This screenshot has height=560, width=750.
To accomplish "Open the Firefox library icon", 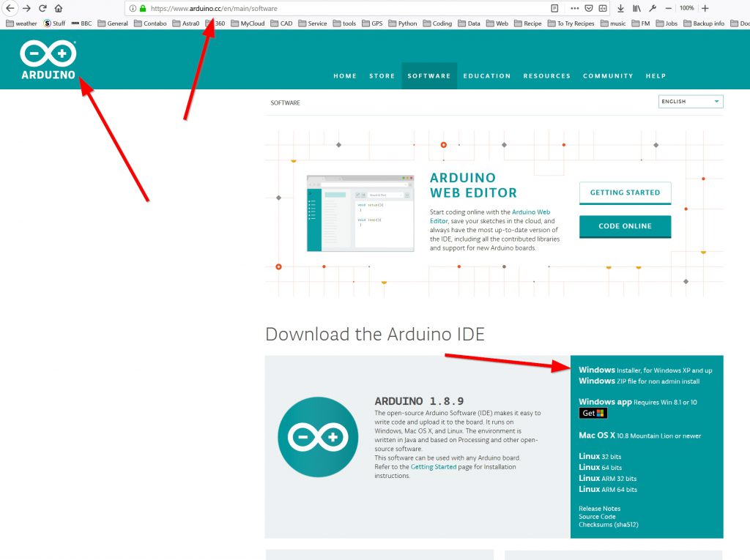I will pos(636,8).
